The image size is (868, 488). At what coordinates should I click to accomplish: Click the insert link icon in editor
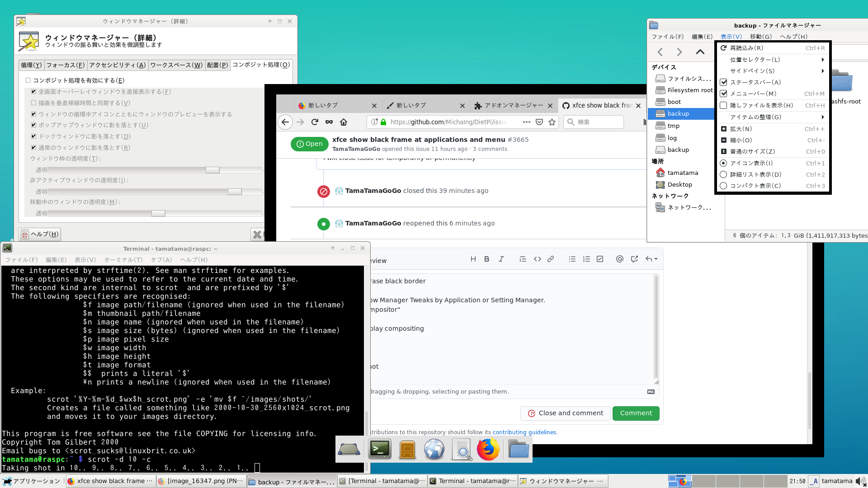tap(551, 259)
